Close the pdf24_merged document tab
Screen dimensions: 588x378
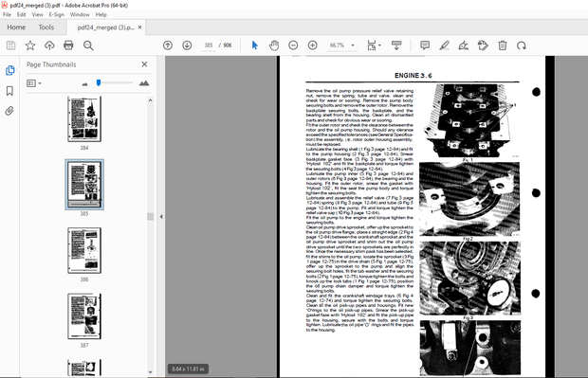point(139,27)
